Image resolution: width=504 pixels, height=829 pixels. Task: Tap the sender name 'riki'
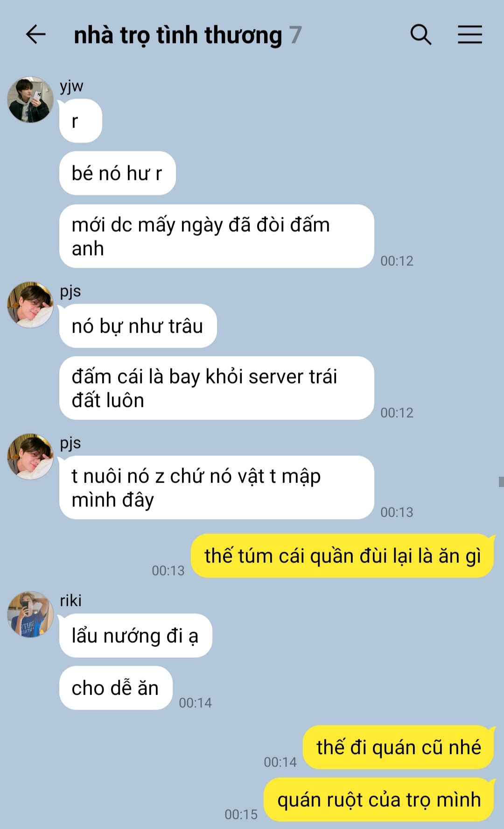click(x=70, y=600)
